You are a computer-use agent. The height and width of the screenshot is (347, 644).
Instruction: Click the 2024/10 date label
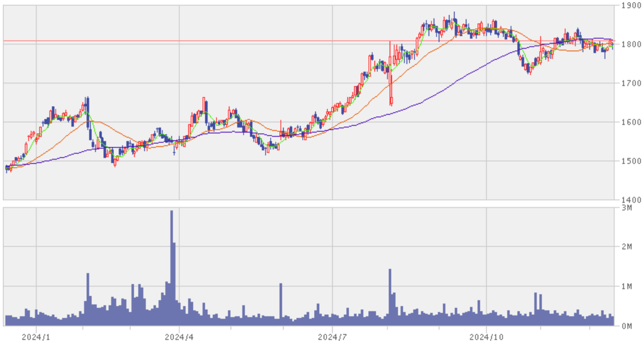[x=486, y=337]
